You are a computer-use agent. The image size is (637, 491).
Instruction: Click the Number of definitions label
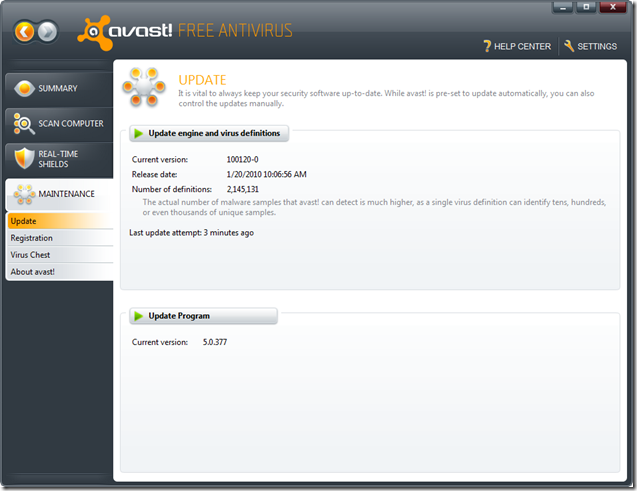tap(172, 189)
